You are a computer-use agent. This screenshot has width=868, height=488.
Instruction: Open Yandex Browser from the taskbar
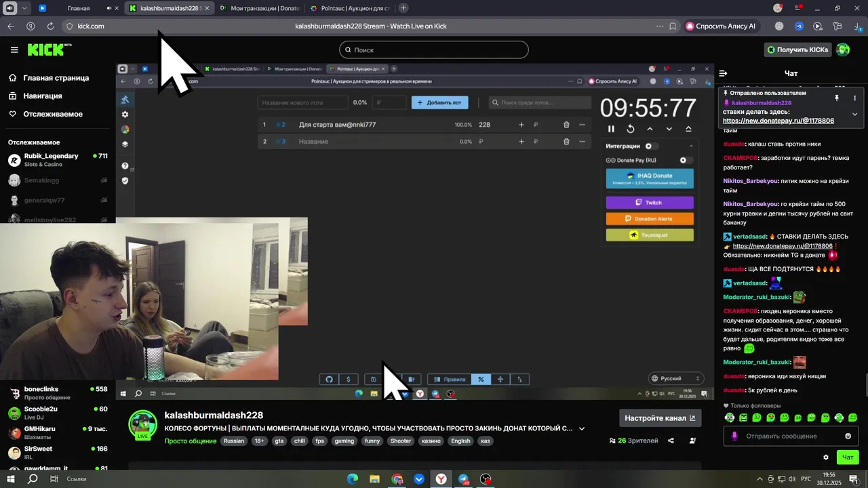pyautogui.click(x=441, y=479)
